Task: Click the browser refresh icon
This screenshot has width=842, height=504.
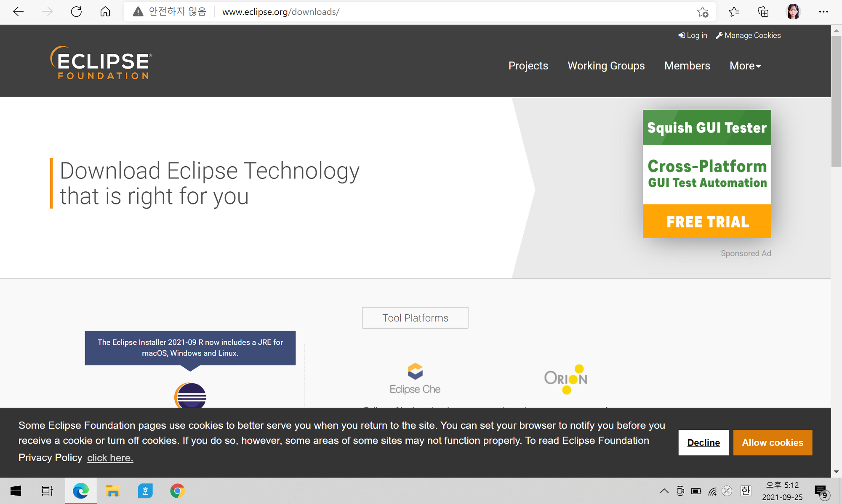Action: tap(76, 11)
